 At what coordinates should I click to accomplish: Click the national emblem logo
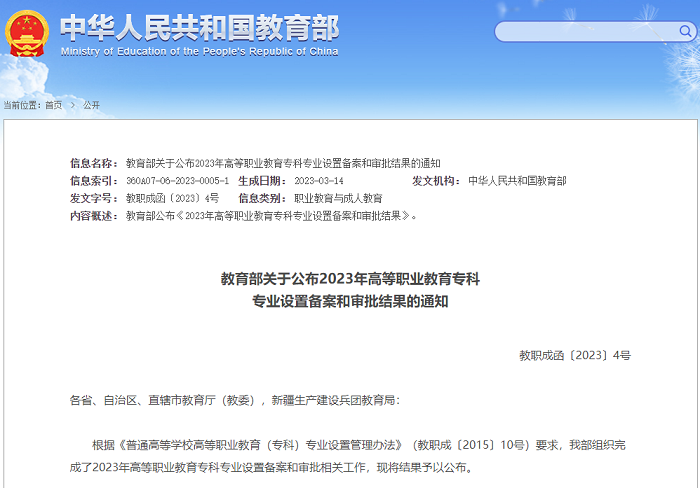click(27, 35)
